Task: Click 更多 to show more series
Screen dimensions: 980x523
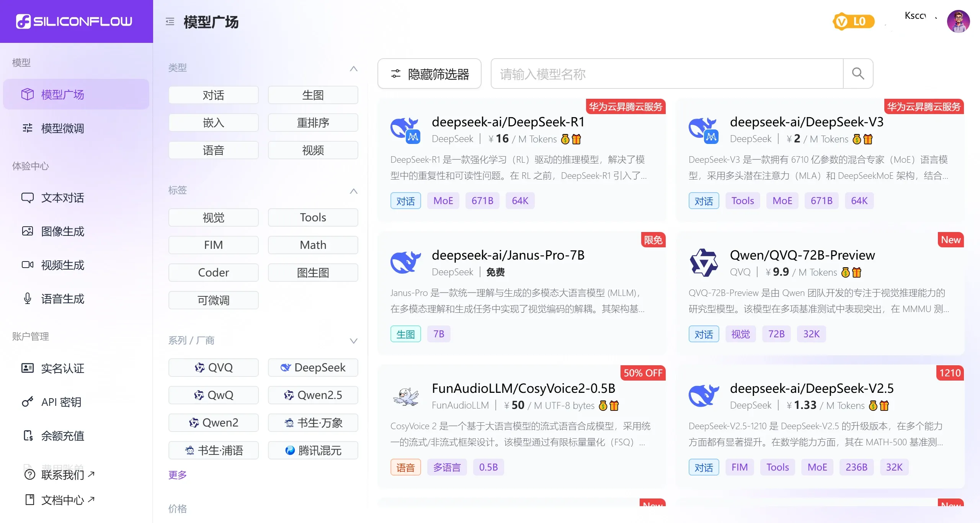Action: point(177,475)
